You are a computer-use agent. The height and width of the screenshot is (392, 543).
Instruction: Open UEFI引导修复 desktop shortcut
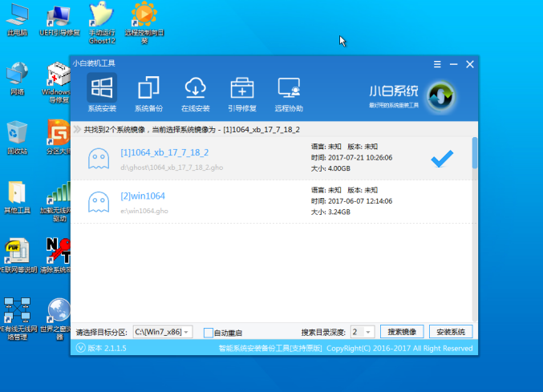[x=59, y=21]
